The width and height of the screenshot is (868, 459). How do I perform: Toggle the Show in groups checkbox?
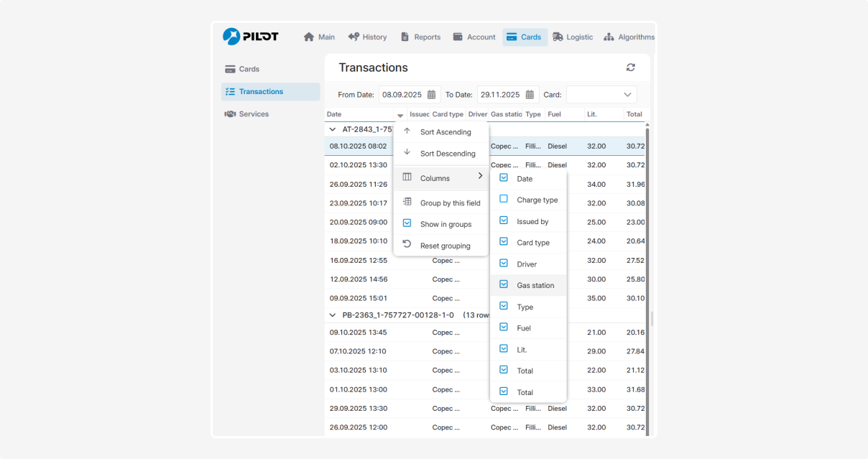[407, 223]
